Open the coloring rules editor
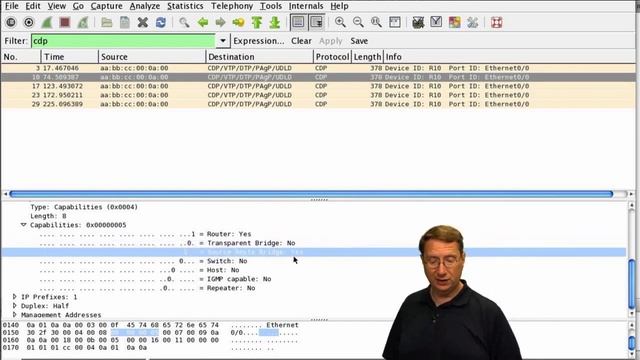 click(x=454, y=22)
